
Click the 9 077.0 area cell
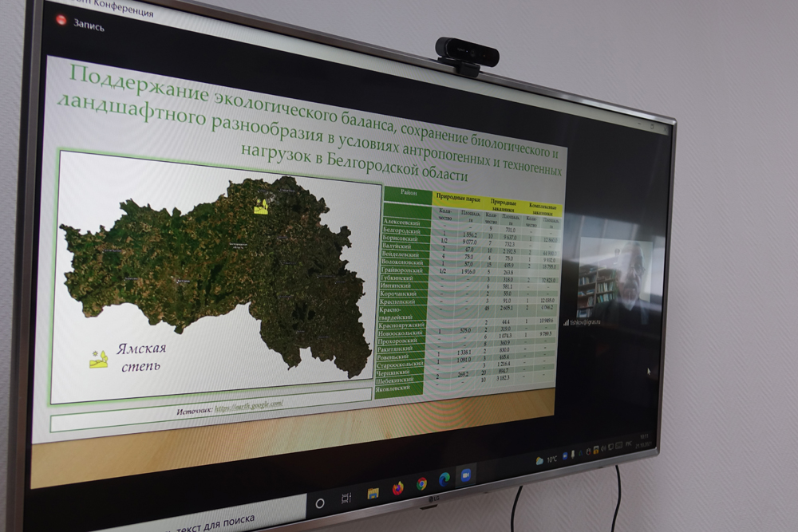(468, 242)
